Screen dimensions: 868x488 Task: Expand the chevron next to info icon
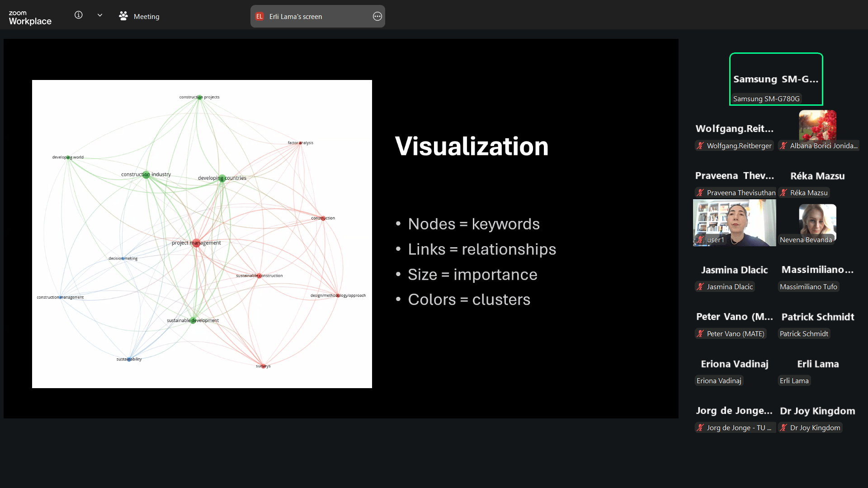pyautogui.click(x=100, y=15)
